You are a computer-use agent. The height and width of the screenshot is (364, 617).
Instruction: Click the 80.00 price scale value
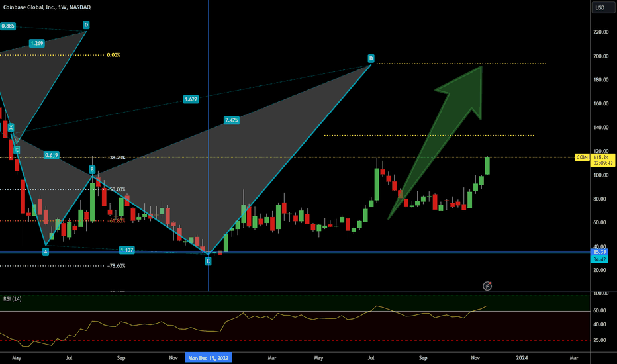(600, 199)
